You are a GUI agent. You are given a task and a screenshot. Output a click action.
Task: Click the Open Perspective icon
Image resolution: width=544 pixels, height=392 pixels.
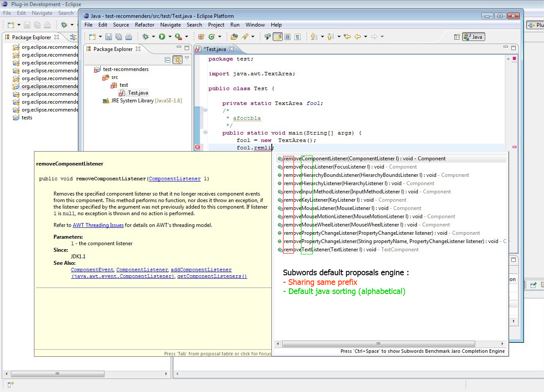click(x=457, y=37)
